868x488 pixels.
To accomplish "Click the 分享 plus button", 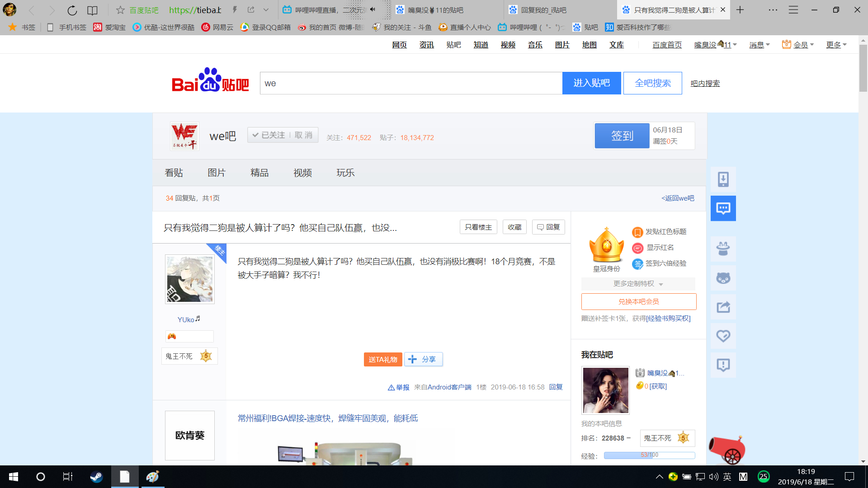I will (x=423, y=359).
